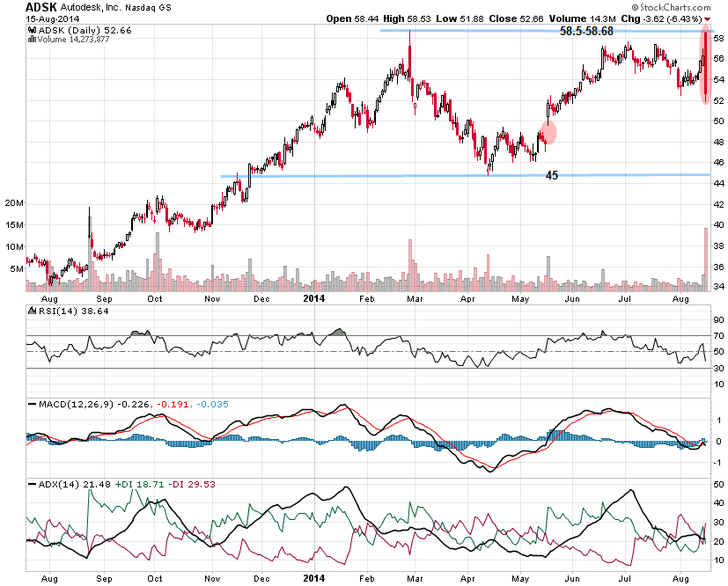Open the StockCharts.com copyright link
This screenshot has height=586, width=728.
point(671,7)
